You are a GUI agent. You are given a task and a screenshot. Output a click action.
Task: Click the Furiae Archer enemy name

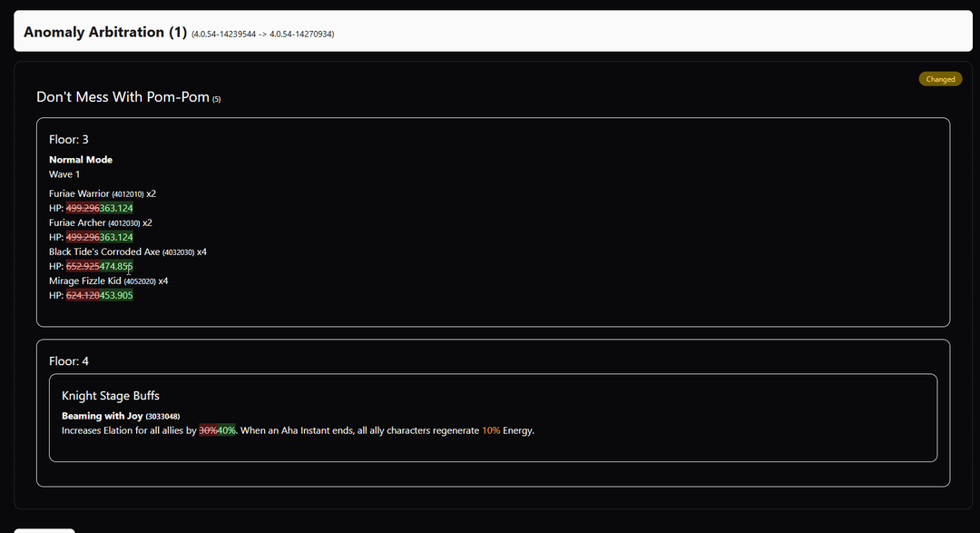point(77,223)
